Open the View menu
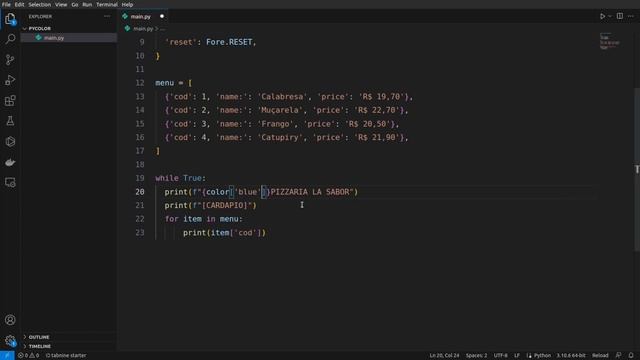 coord(61,4)
